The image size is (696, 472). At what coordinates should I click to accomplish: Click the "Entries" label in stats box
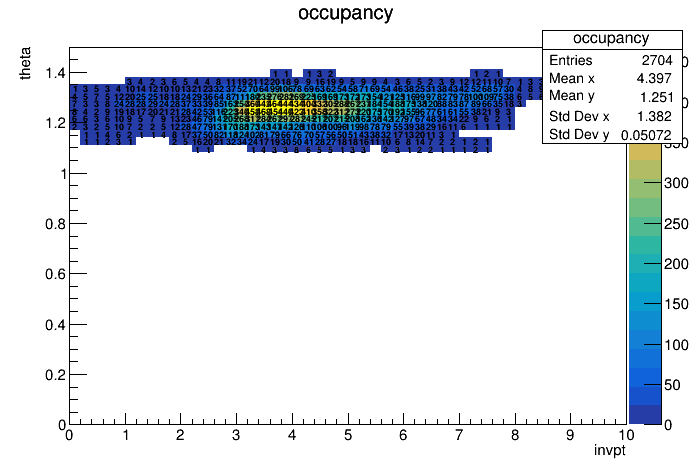tap(570, 60)
